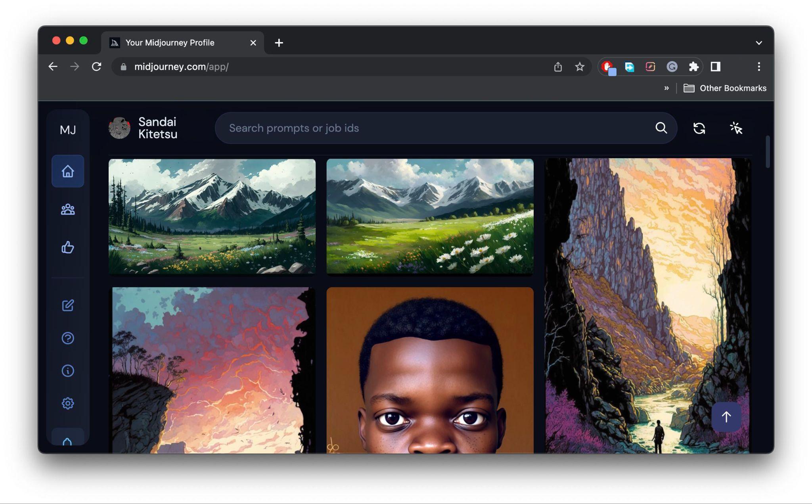This screenshot has width=812, height=504.
Task: Click the midjourney.com/app/ address bar
Action: click(x=351, y=67)
